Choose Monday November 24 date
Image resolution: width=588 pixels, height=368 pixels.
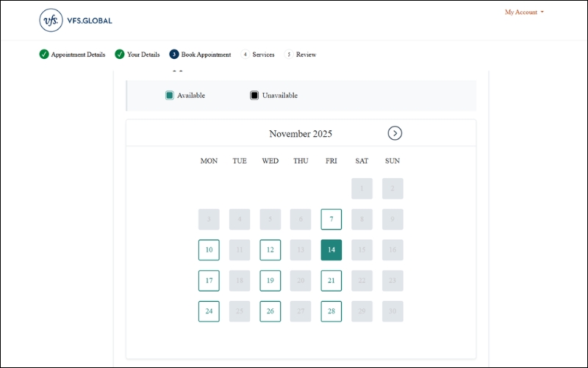209,311
